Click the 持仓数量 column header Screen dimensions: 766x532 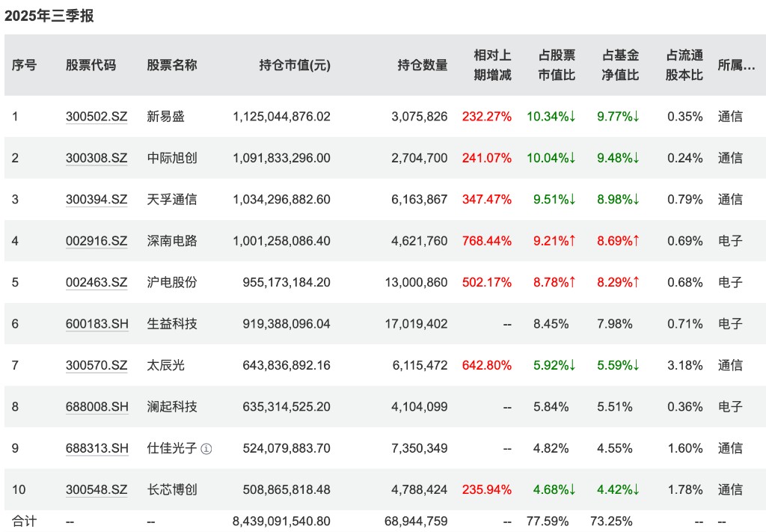pyautogui.click(x=423, y=65)
